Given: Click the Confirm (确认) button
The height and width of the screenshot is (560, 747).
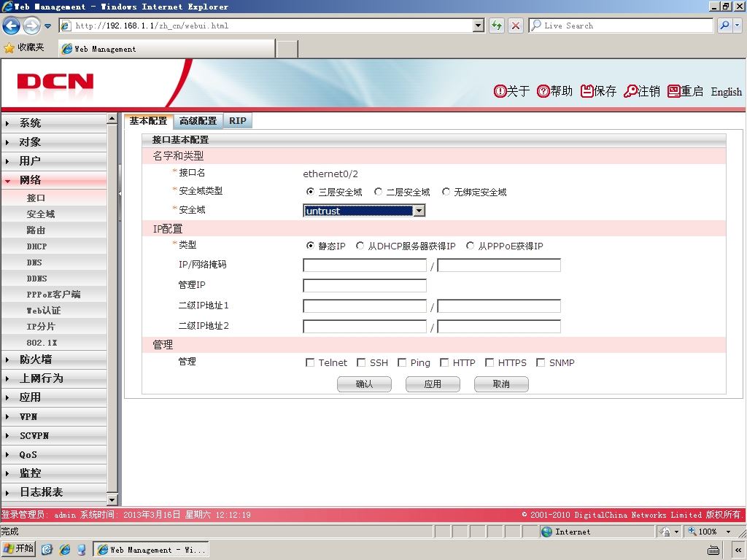Looking at the screenshot, I should 365,384.
